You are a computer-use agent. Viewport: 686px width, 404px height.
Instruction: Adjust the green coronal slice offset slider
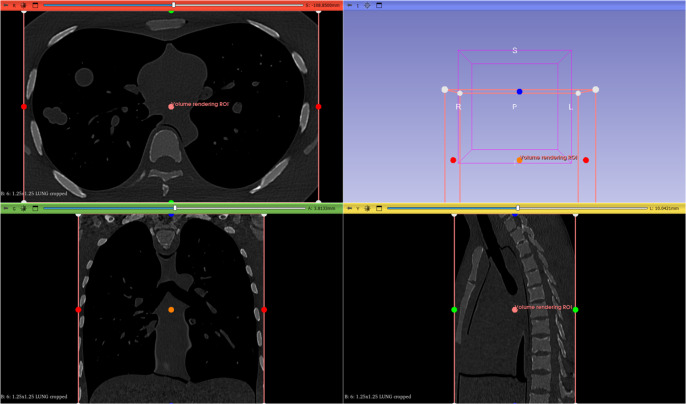(174, 208)
